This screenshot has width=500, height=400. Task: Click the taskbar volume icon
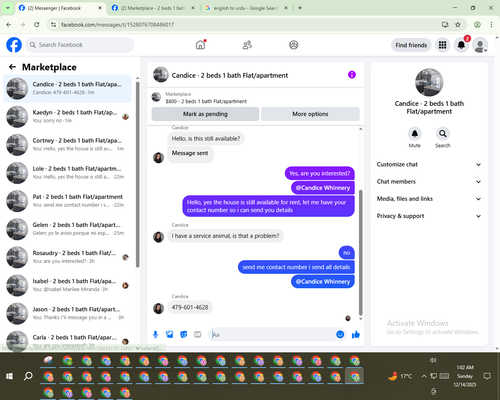click(433, 360)
